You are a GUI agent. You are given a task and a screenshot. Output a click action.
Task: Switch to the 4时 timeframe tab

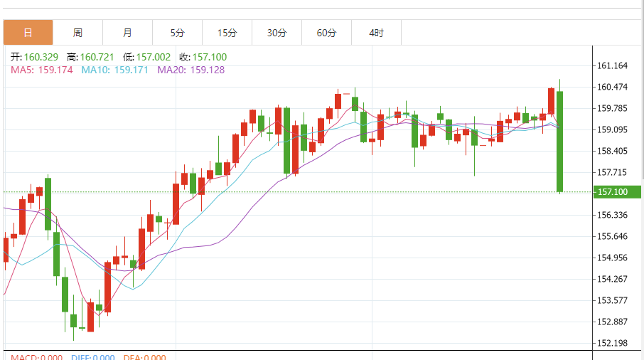coord(376,33)
